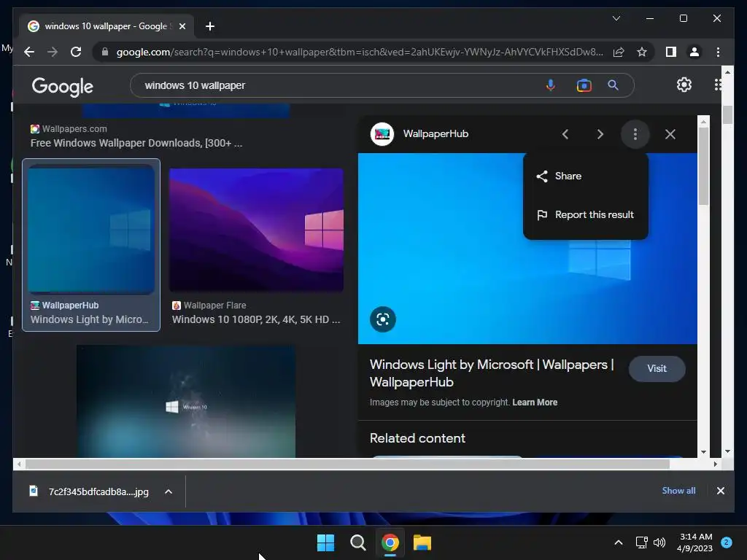747x560 pixels.
Task: Share this page from address bar
Action: [x=619, y=52]
